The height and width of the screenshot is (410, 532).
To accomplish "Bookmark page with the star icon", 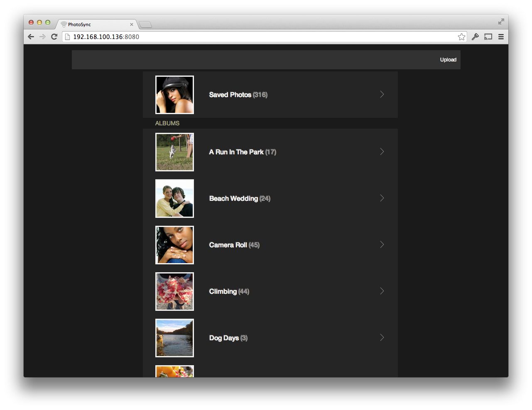I will [461, 37].
